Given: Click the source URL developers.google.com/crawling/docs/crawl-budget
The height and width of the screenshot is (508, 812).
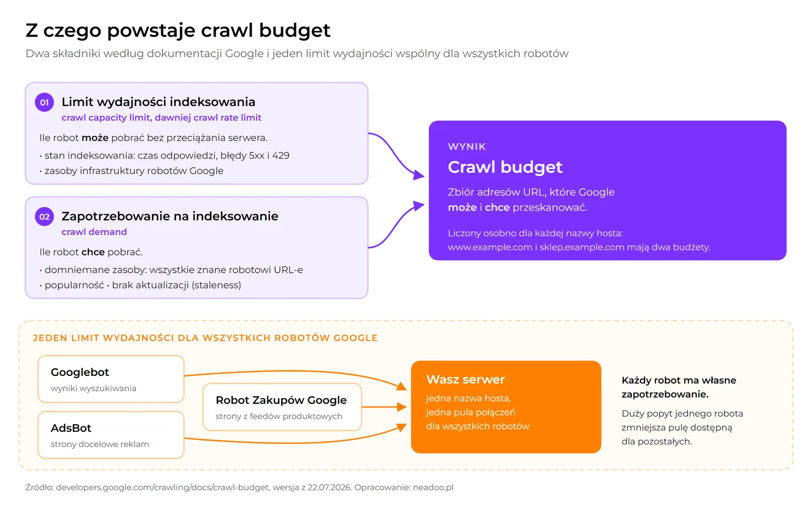Looking at the screenshot, I should point(162,487).
